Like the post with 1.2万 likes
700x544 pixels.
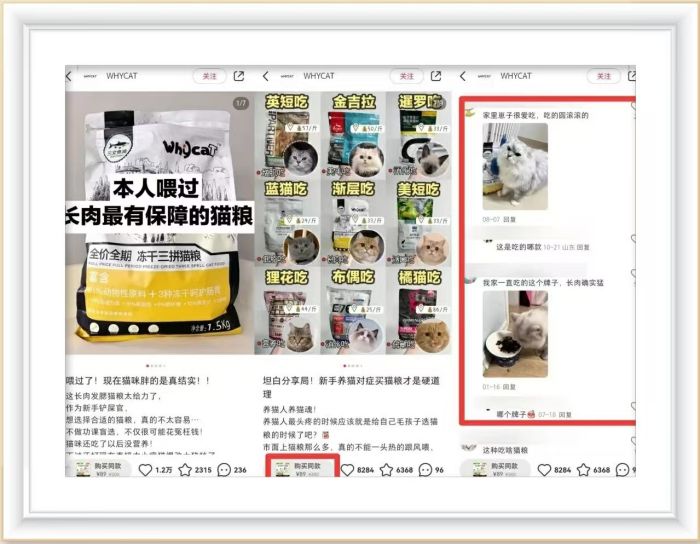tap(145, 469)
